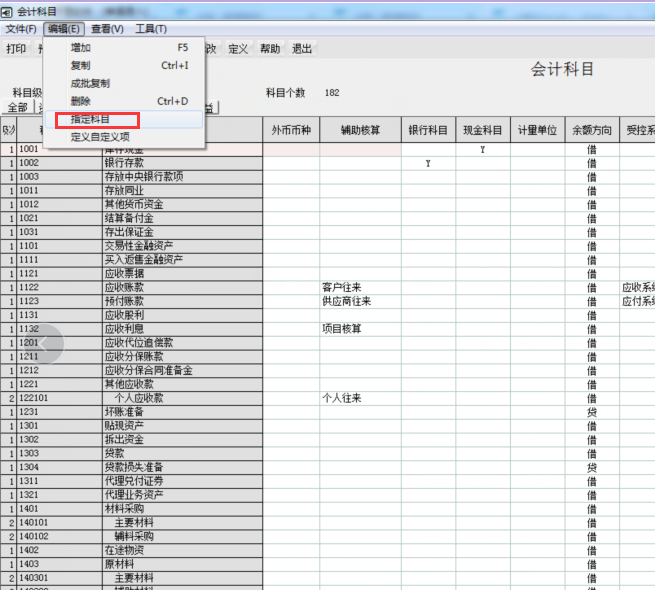Select the 应收股利 row
The height and width of the screenshot is (590, 655).
(x=182, y=315)
